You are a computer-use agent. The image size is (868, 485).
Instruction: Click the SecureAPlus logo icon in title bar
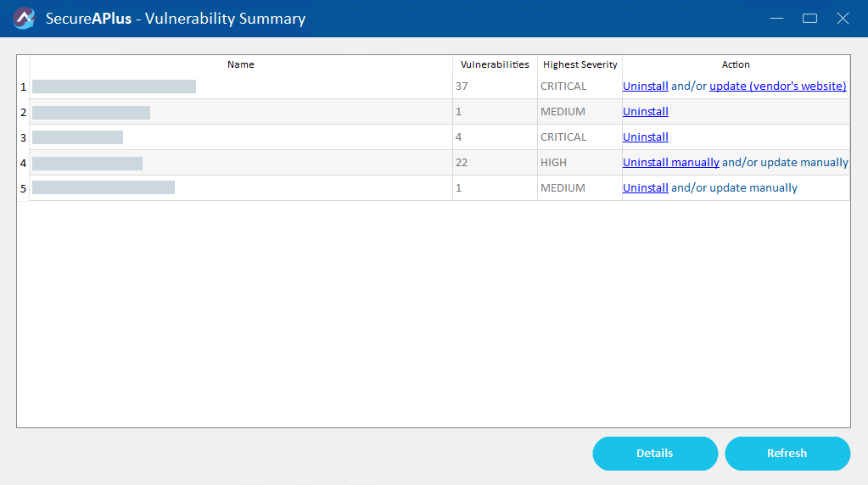click(24, 19)
